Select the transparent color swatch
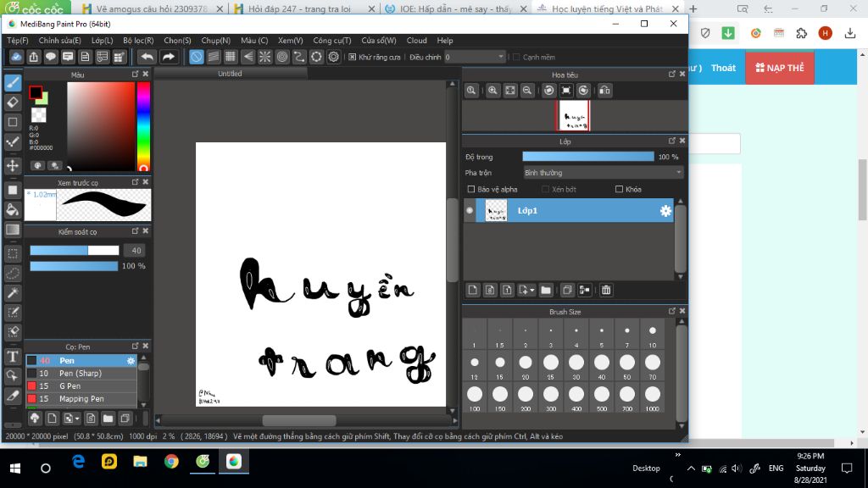This screenshot has width=868, height=488. 39,114
